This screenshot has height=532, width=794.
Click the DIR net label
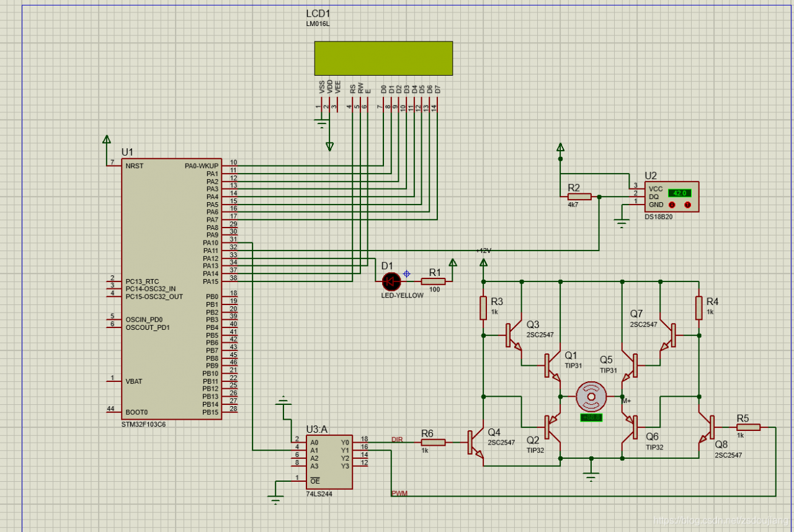[x=397, y=440]
